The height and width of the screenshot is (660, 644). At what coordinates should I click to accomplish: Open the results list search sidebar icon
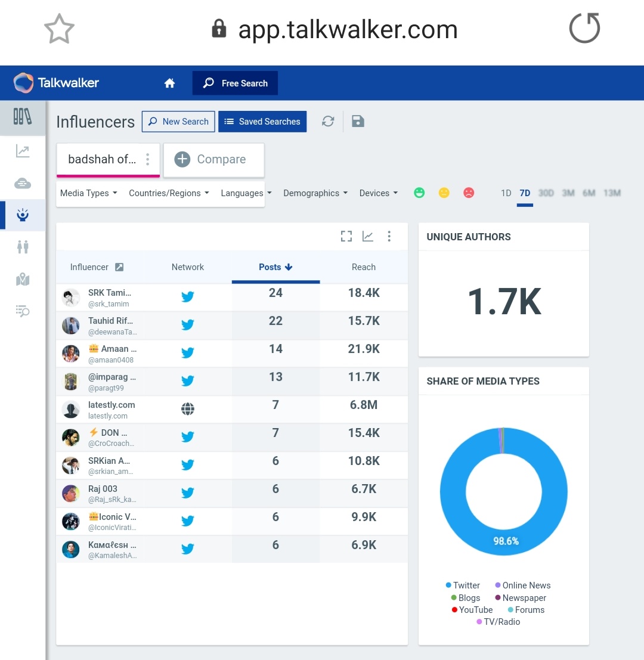click(23, 311)
